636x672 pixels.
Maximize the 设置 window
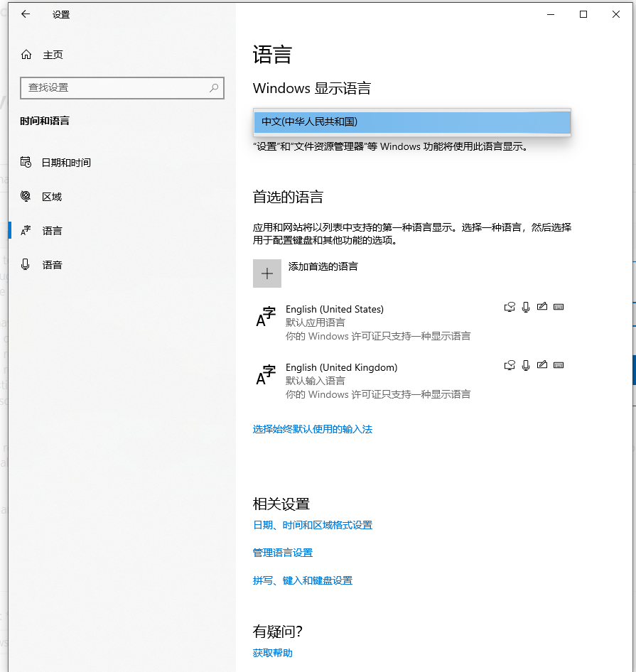tap(583, 14)
